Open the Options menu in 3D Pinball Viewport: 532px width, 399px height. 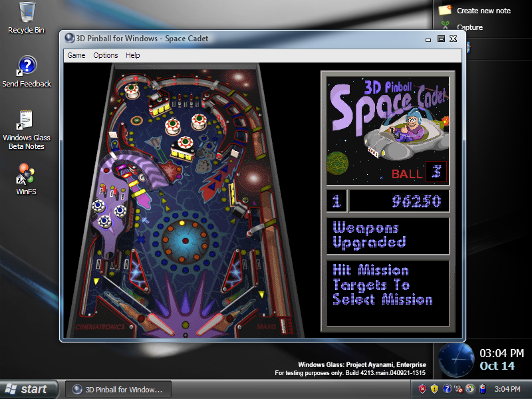[106, 55]
